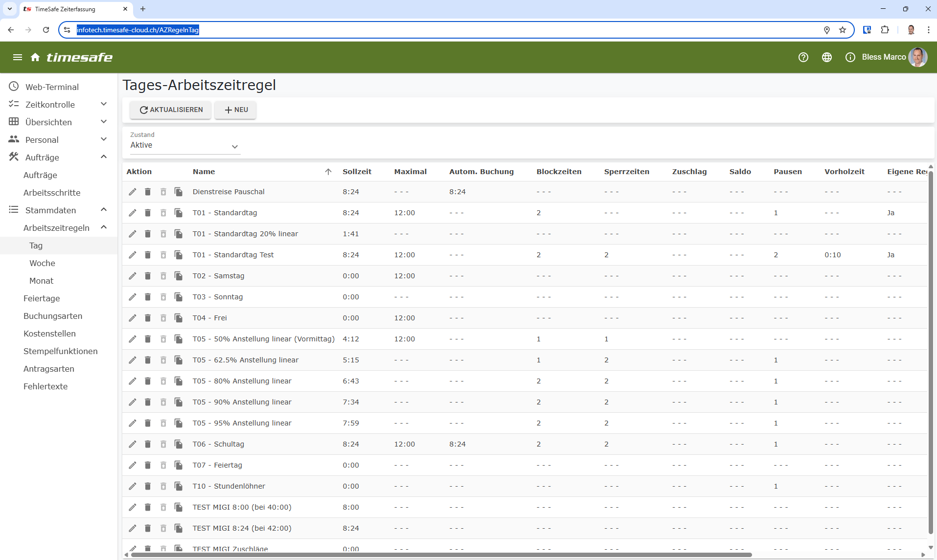This screenshot has width=937, height=560.
Task: Open the hamburger navigation menu
Action: click(x=18, y=57)
